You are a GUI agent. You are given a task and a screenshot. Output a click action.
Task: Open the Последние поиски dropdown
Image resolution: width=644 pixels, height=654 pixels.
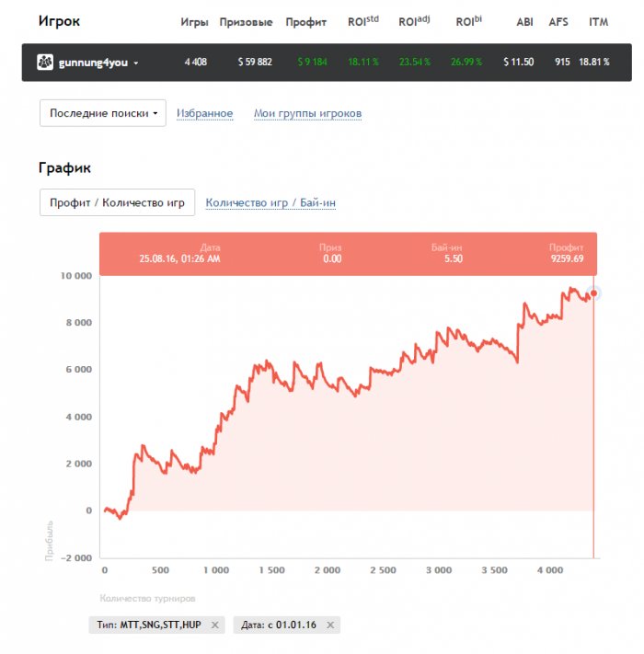tap(103, 113)
